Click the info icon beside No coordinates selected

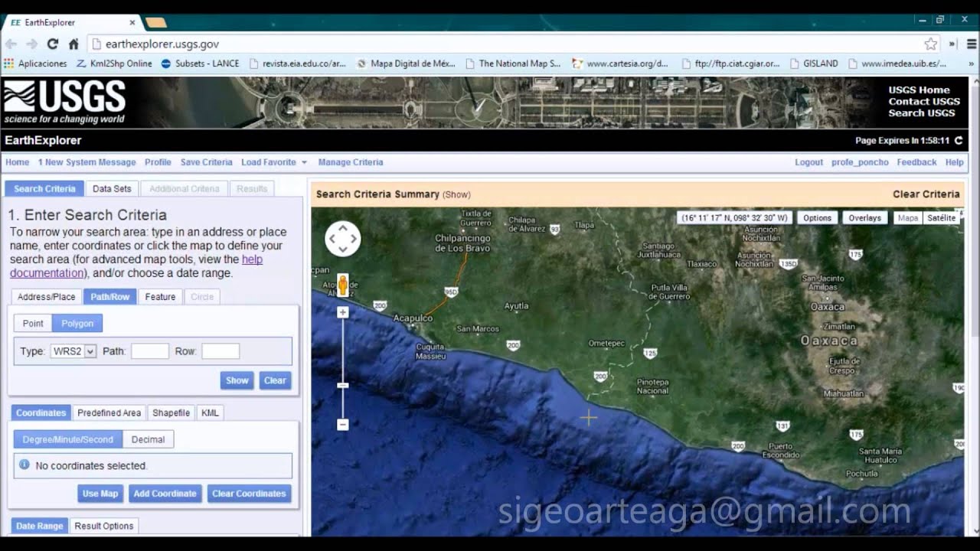point(24,465)
